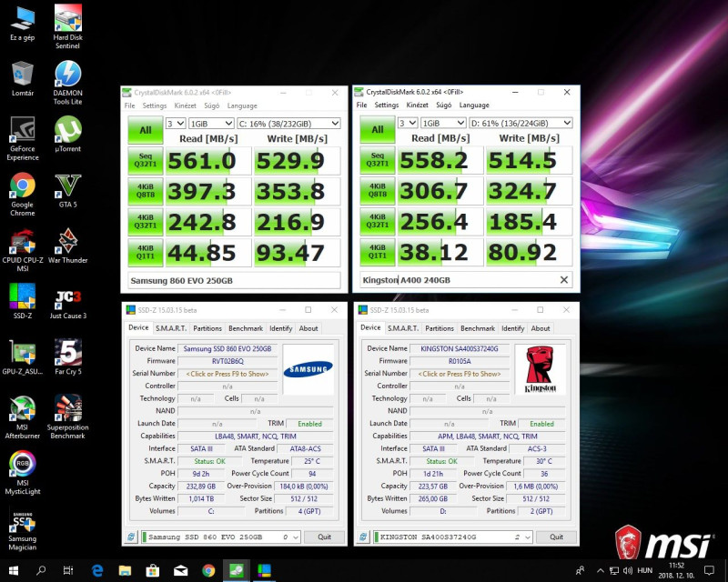Click Quit in Kingston SSD-Z window

pyautogui.click(x=556, y=537)
